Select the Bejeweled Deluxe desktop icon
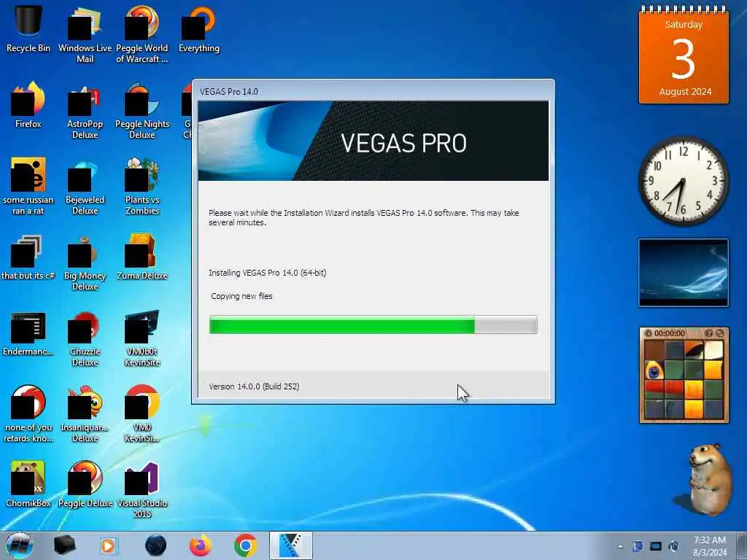 [x=85, y=187]
